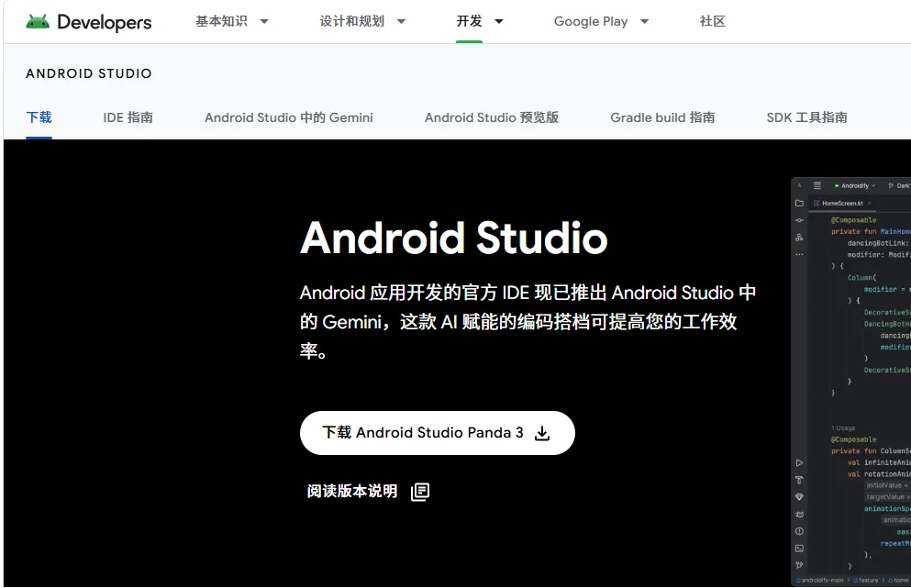Expand the 基本知识 dropdown arrow
Screen dimensions: 911x588
(x=264, y=21)
